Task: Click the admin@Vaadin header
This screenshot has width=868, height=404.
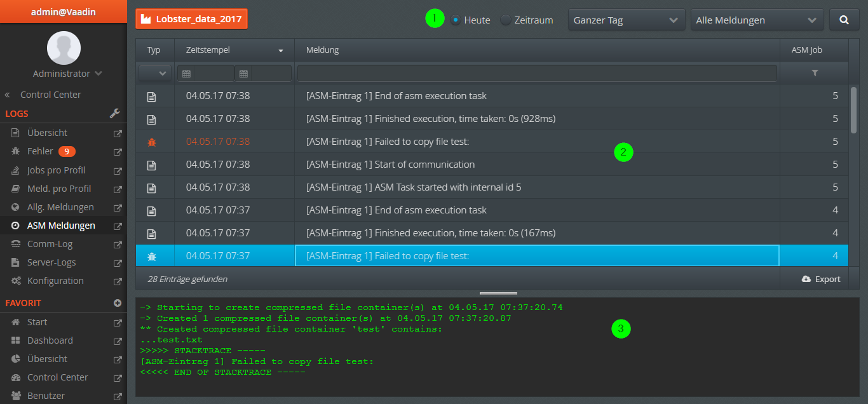Action: coord(64,11)
